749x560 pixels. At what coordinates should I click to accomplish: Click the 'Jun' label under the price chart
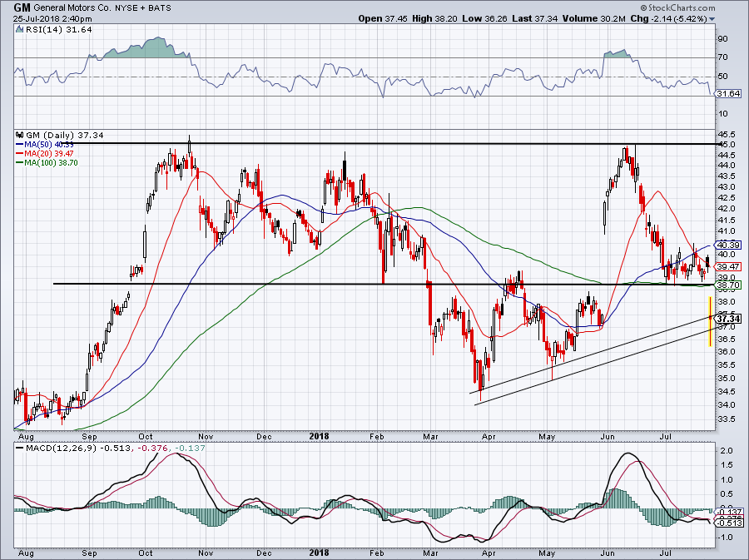[608, 436]
